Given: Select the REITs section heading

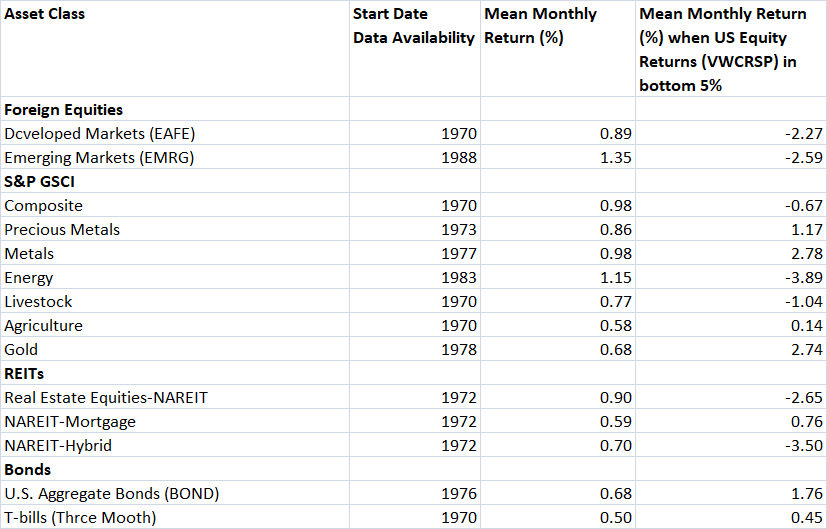Looking at the screenshot, I should [x=24, y=373].
